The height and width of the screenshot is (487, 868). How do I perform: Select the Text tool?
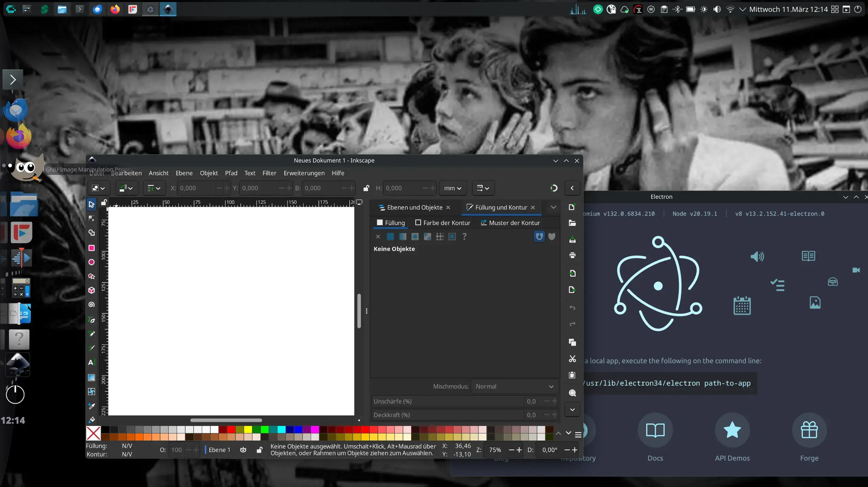pos(91,362)
